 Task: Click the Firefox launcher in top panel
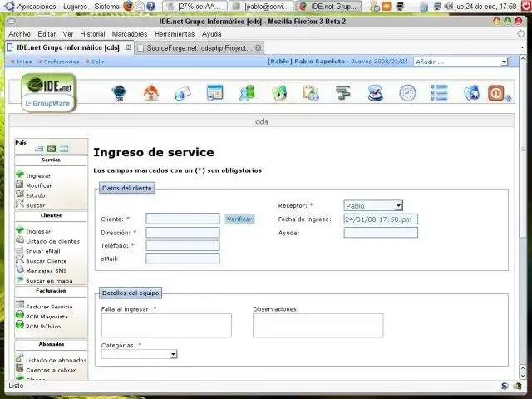click(x=128, y=6)
